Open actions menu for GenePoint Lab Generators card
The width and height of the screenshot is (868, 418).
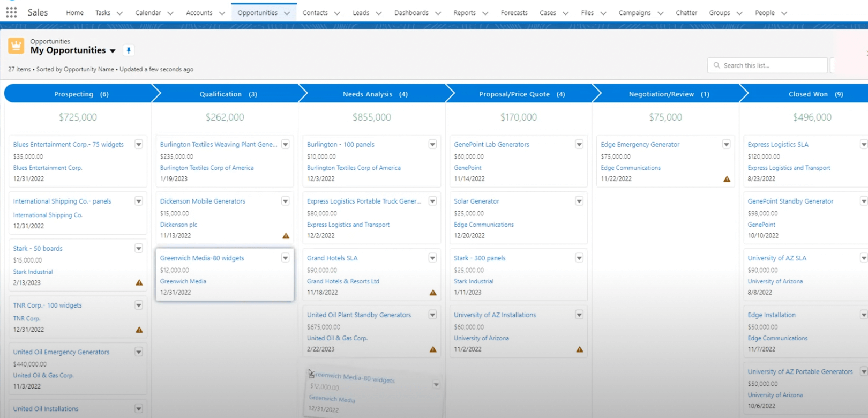(x=579, y=144)
